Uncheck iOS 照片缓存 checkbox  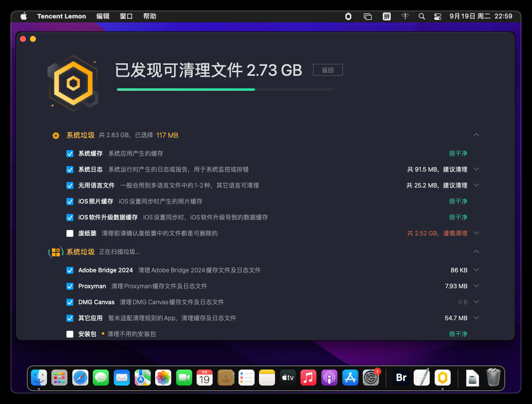click(70, 202)
